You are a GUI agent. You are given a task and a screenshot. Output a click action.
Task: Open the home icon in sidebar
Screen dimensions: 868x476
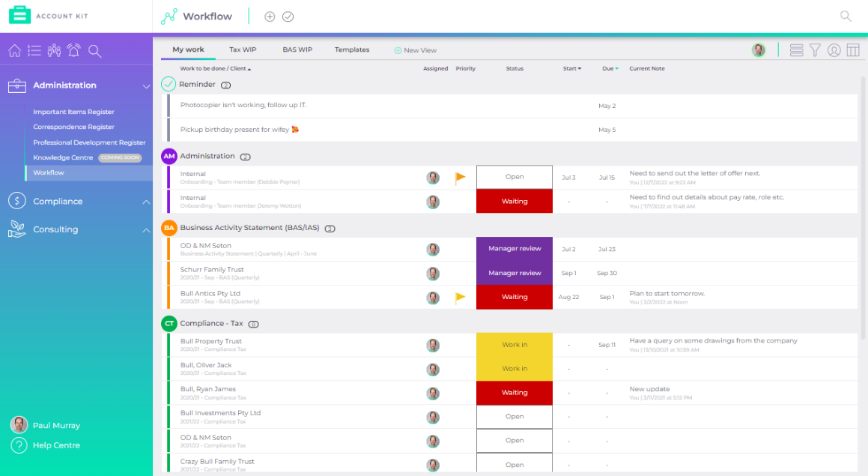(x=15, y=51)
